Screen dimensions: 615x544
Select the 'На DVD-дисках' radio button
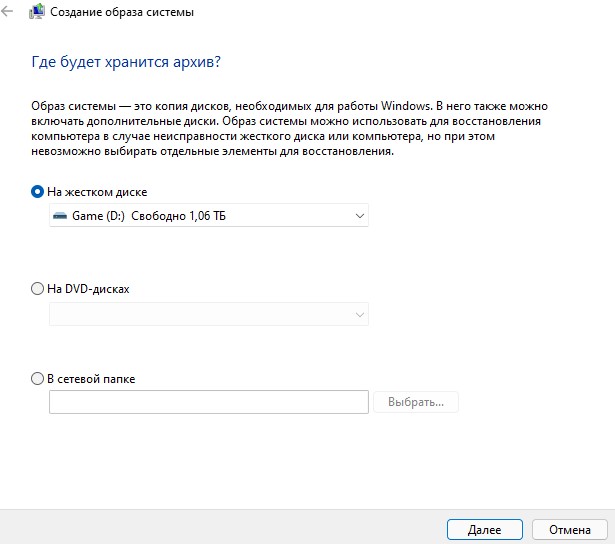37,289
